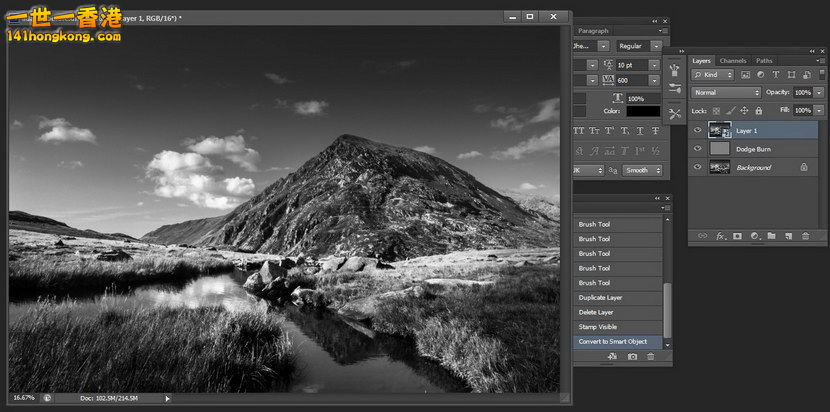
Task: Click the Link Layers icon
Action: tap(702, 236)
